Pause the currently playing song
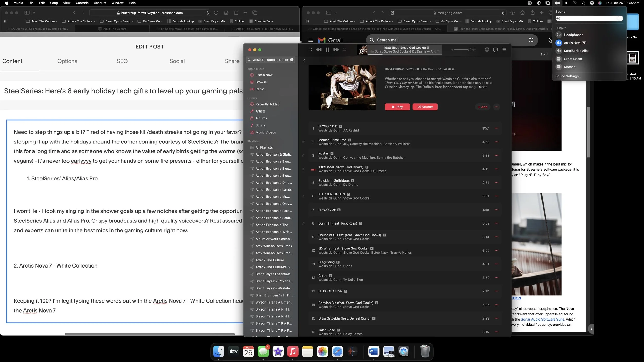 (x=327, y=50)
